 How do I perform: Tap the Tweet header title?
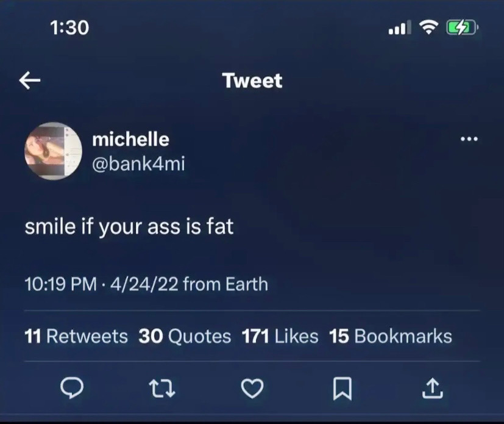tap(252, 81)
